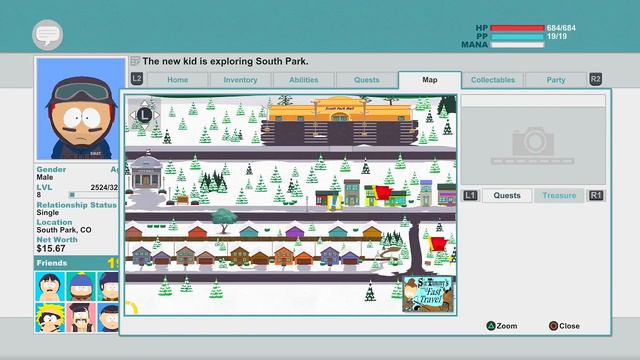
Task: Click the purple-roofed house on map
Action: 295,232
